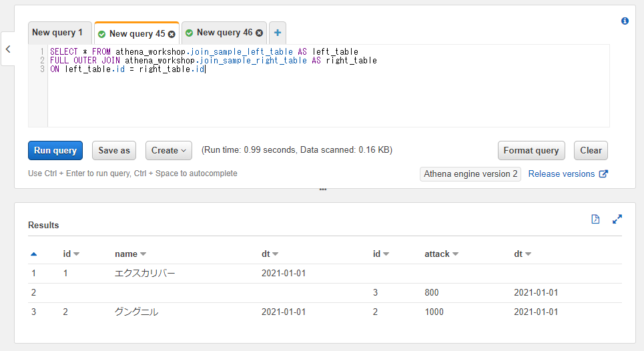Click the Format query button
The width and height of the screenshot is (644, 351).
tap(531, 150)
